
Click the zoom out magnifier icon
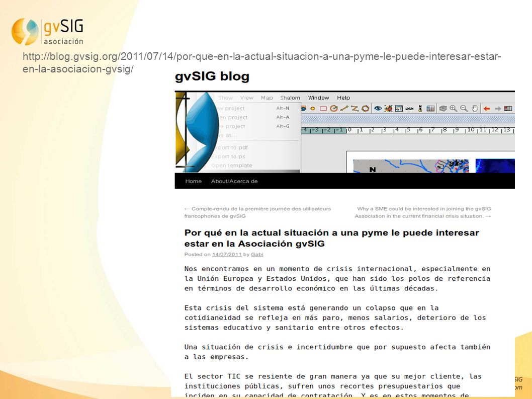coord(464,109)
